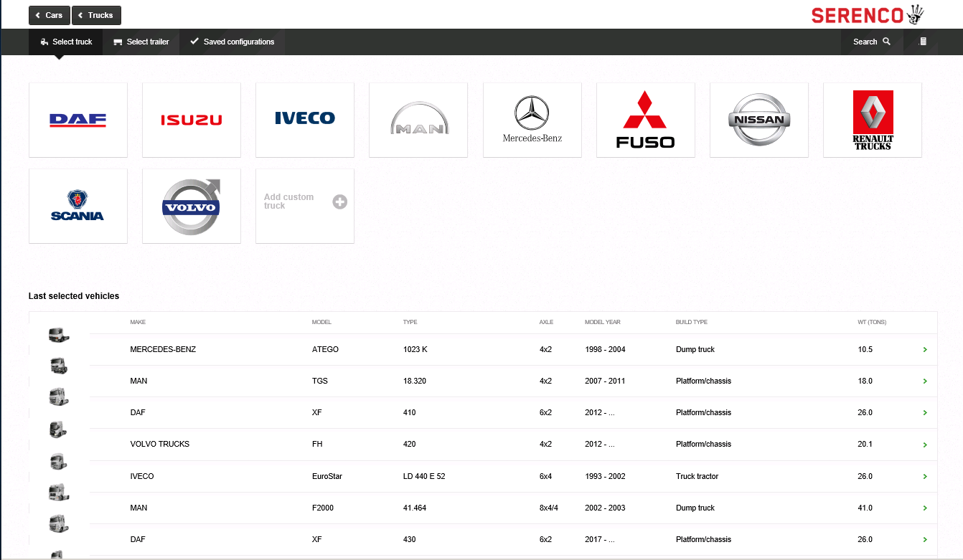The width and height of the screenshot is (963, 560).
Task: Click the truck thumbnail in MAN TGS row
Action: coord(59,366)
